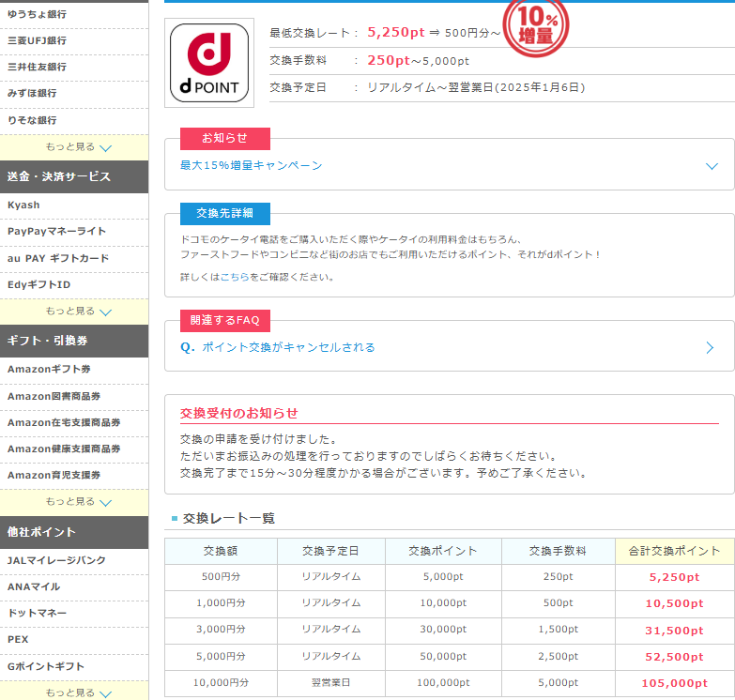Select ドットマネー exchange option
735x700 pixels.
(x=38, y=614)
